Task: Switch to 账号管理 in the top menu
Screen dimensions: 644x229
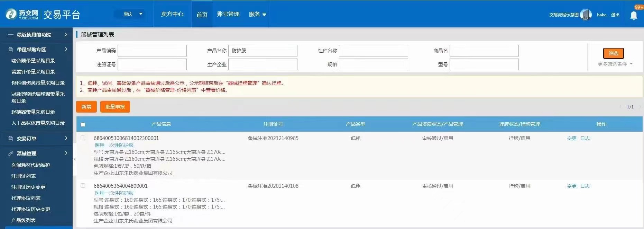Action: (228, 14)
